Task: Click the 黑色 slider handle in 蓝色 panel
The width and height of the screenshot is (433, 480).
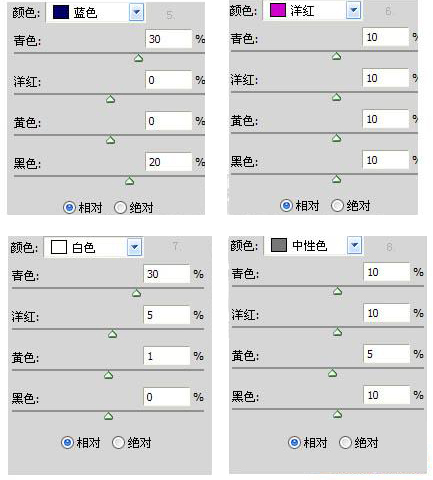Action: click(x=129, y=181)
